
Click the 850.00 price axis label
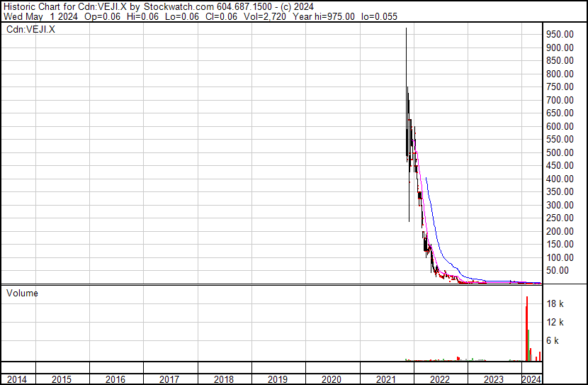click(560, 60)
